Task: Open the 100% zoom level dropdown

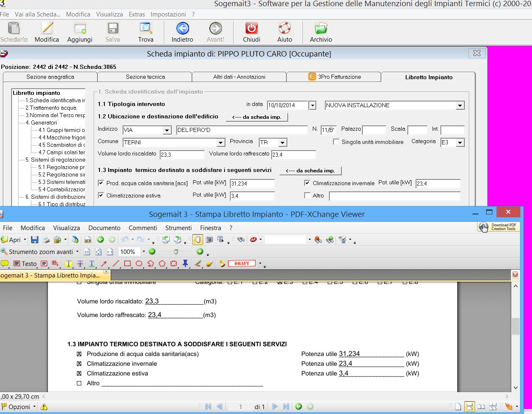Action: tap(144, 252)
